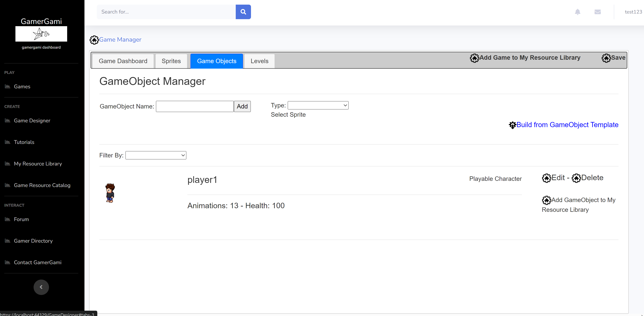Image resolution: width=644 pixels, height=316 pixels.
Task: Open the Game Dashboard tab
Action: pyautogui.click(x=123, y=61)
